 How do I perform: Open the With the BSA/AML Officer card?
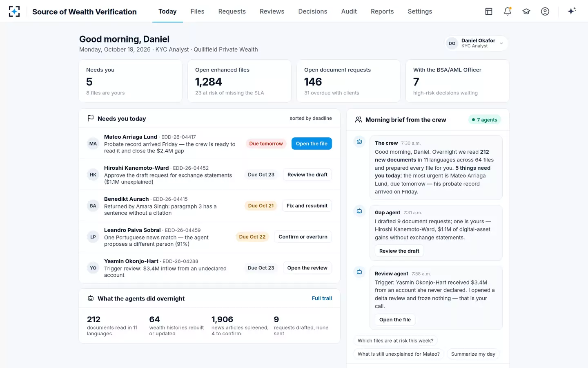[457, 81]
